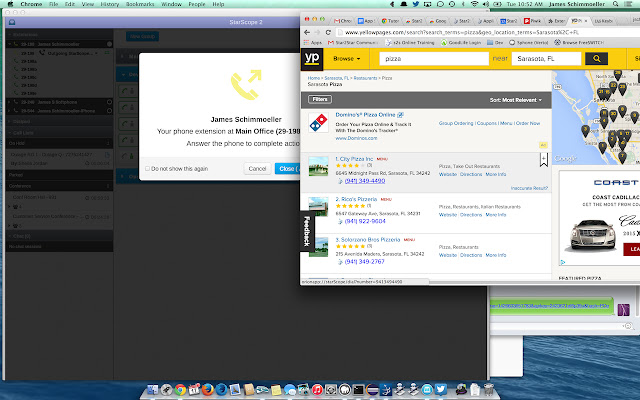The height and width of the screenshot is (400, 640).
Task: Click the dial icon beside (941) 349-4490
Action: [x=340, y=181]
